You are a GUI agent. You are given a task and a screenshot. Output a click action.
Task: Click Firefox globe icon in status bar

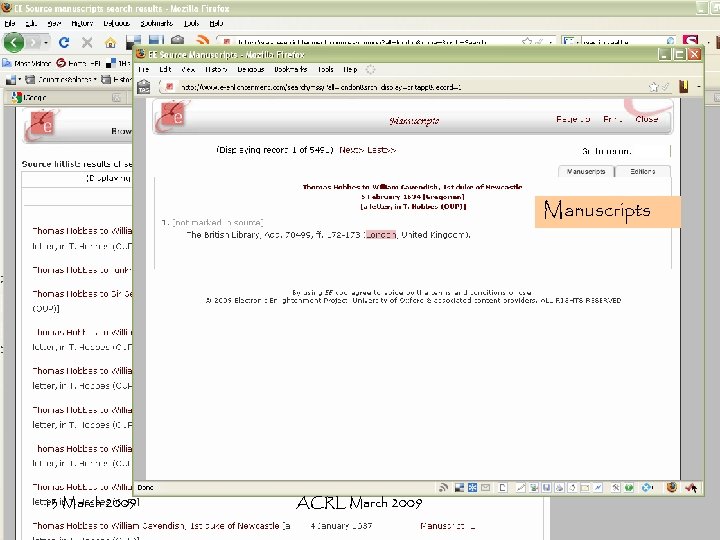pos(672,488)
